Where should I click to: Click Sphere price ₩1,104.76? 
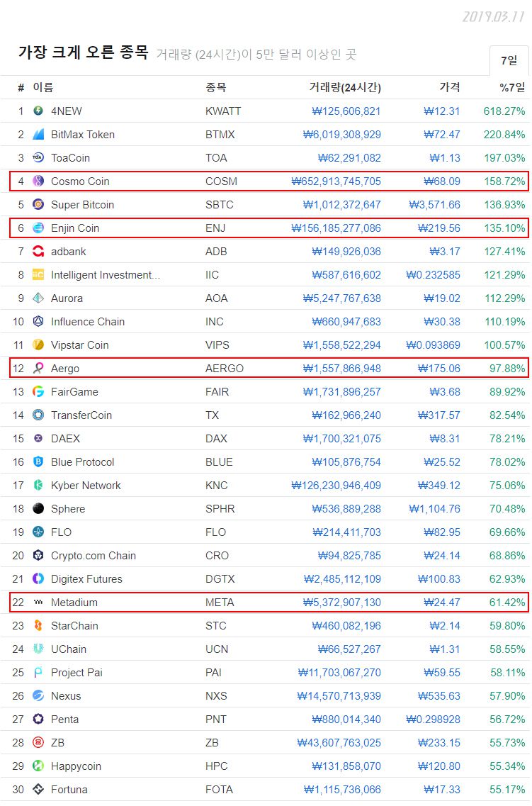[x=434, y=509]
